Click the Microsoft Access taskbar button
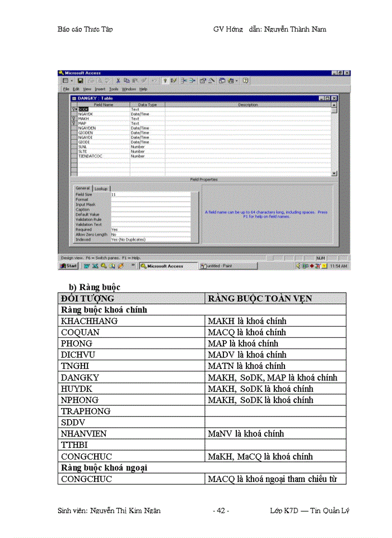 coord(169,266)
